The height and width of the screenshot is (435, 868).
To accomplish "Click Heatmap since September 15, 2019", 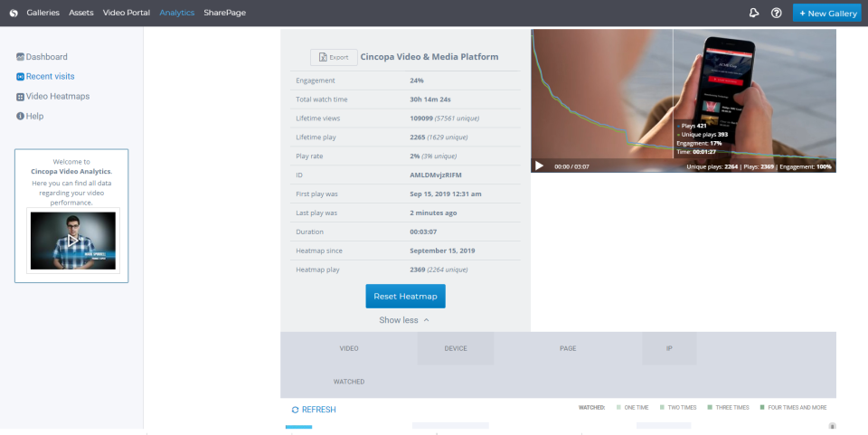I will [x=442, y=251].
